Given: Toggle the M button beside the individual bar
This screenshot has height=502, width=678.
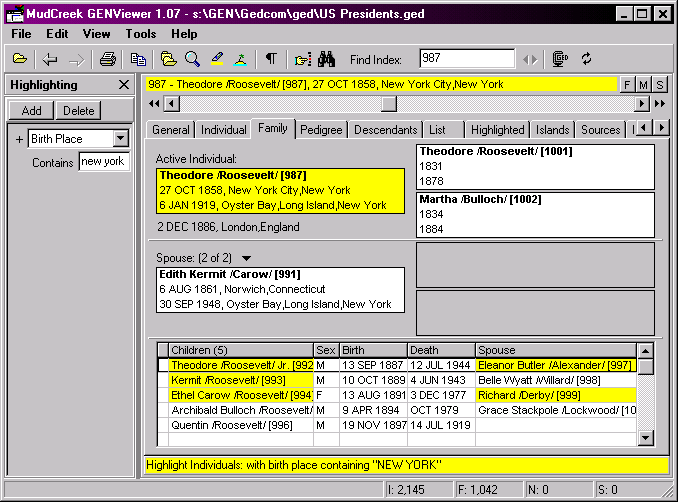Looking at the screenshot, I should (644, 85).
